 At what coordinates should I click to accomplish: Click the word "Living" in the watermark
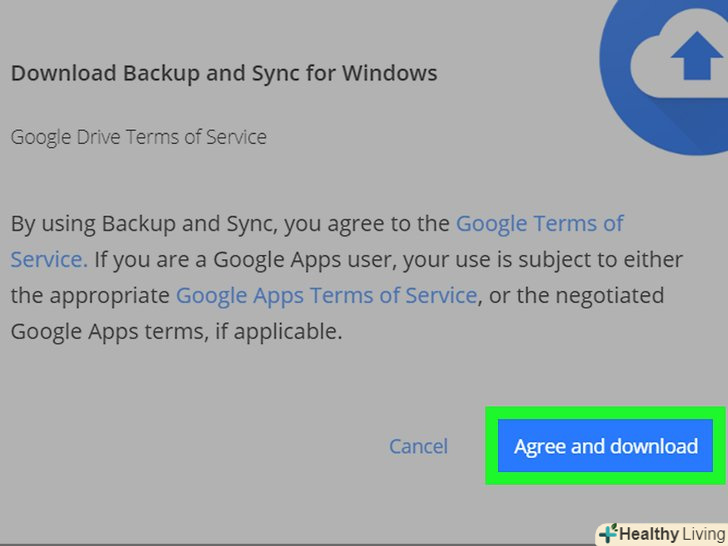pyautogui.click(x=702, y=534)
